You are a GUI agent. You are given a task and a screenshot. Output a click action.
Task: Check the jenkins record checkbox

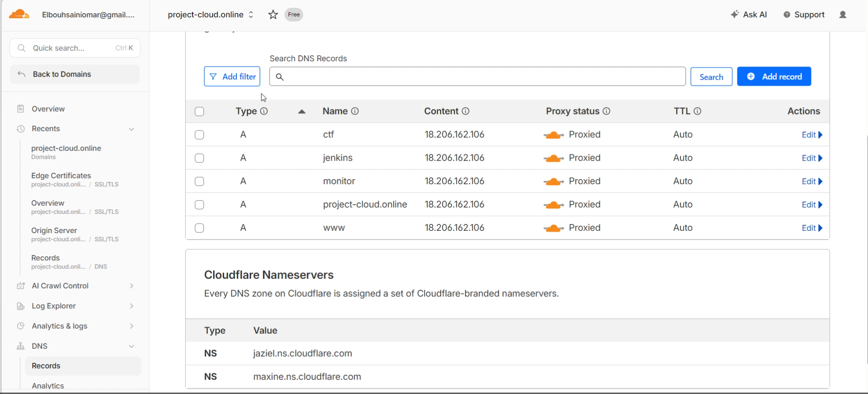point(199,158)
